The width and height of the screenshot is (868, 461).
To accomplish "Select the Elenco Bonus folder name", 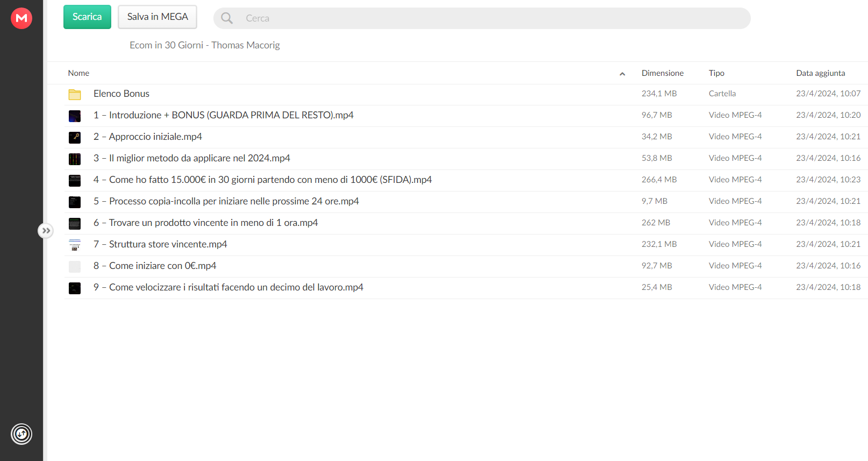I will click(121, 94).
